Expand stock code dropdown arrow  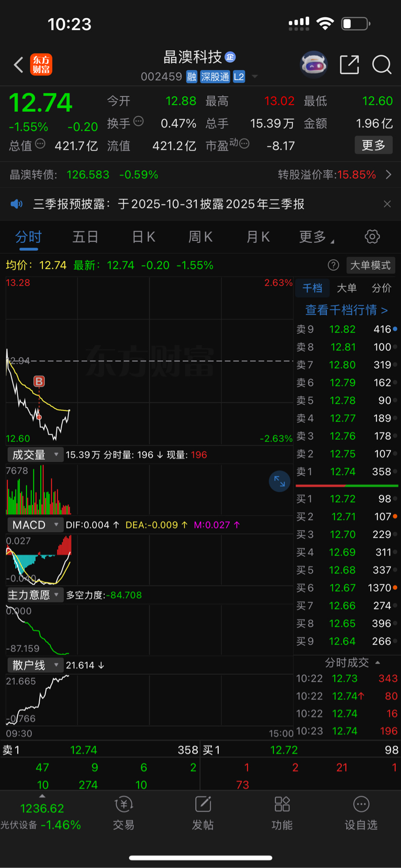pyautogui.click(x=255, y=77)
